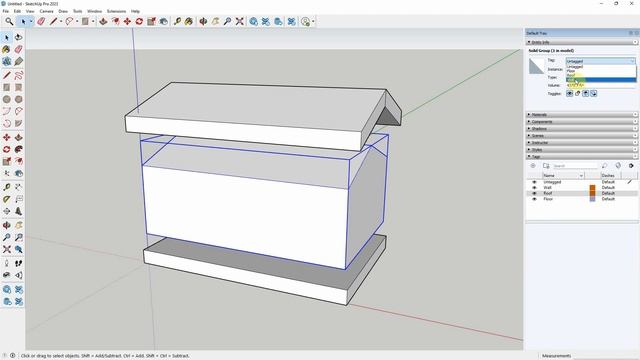Image resolution: width=640 pixels, height=360 pixels.
Task: Expand the Scenes panel
Action: 582,136
